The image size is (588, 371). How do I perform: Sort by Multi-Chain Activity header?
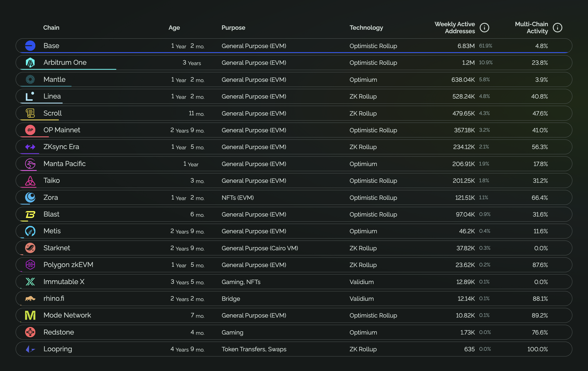tap(531, 28)
